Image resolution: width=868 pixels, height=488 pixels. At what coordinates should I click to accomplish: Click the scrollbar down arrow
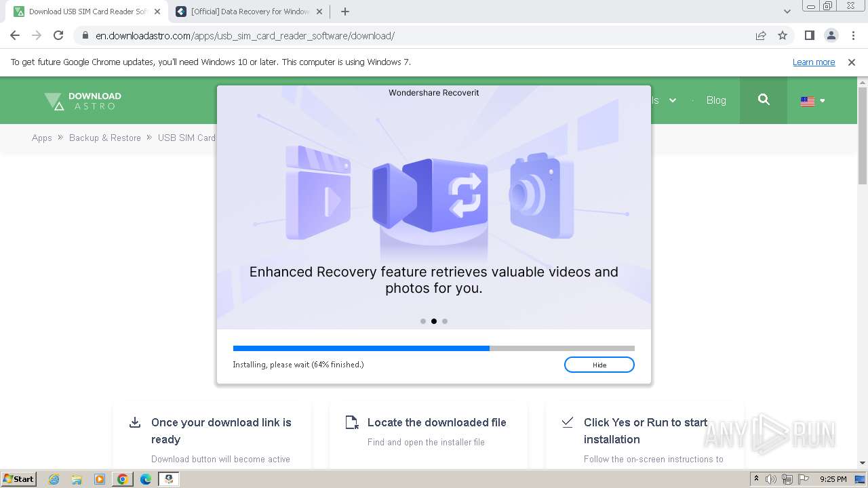[x=863, y=463]
